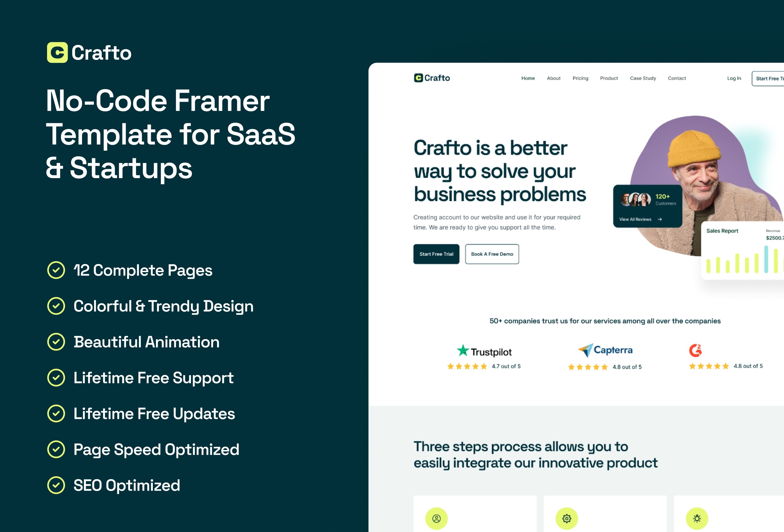
Task: Click the Crafto logo icon (left panel)
Action: pyautogui.click(x=56, y=53)
